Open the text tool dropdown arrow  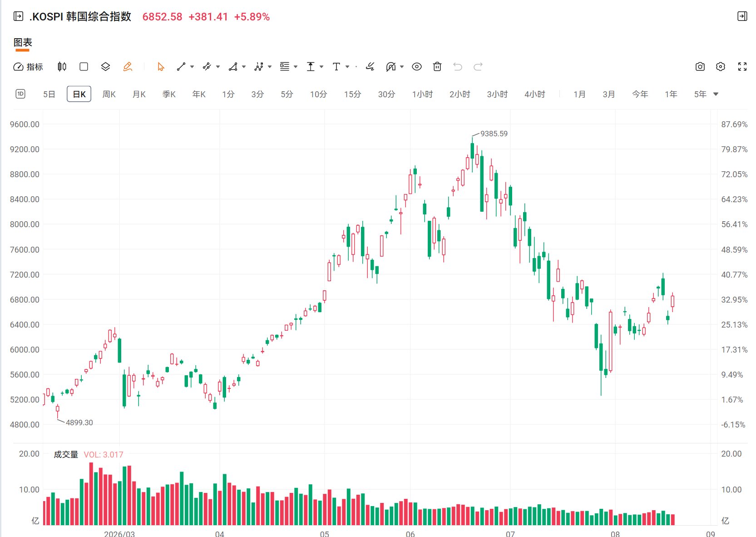347,67
